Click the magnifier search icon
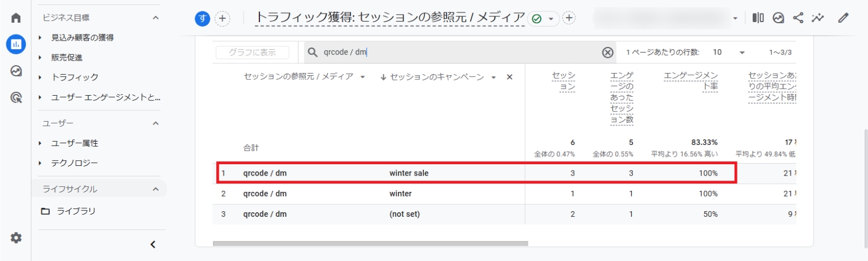The image size is (868, 261). pos(313,53)
